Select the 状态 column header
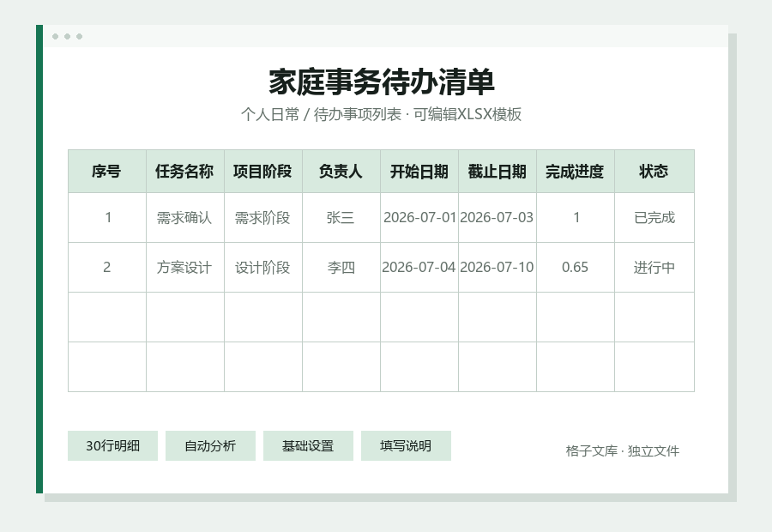 [654, 172]
